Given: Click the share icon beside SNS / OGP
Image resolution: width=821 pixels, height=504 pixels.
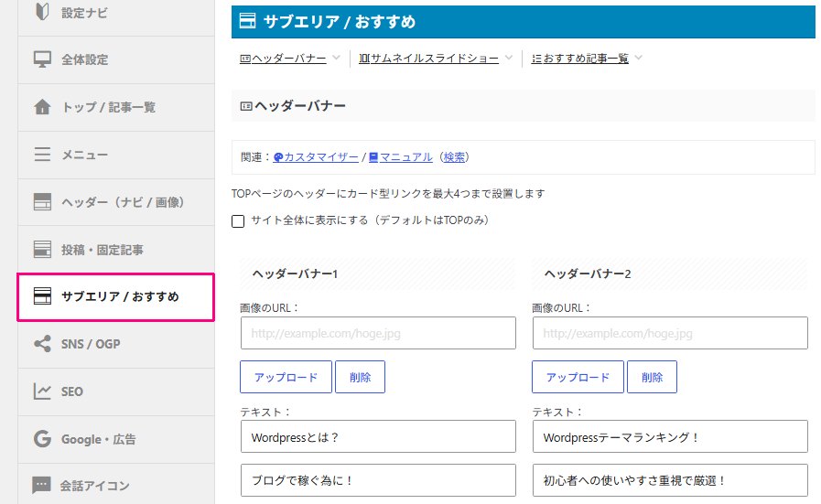Looking at the screenshot, I should click(x=42, y=344).
